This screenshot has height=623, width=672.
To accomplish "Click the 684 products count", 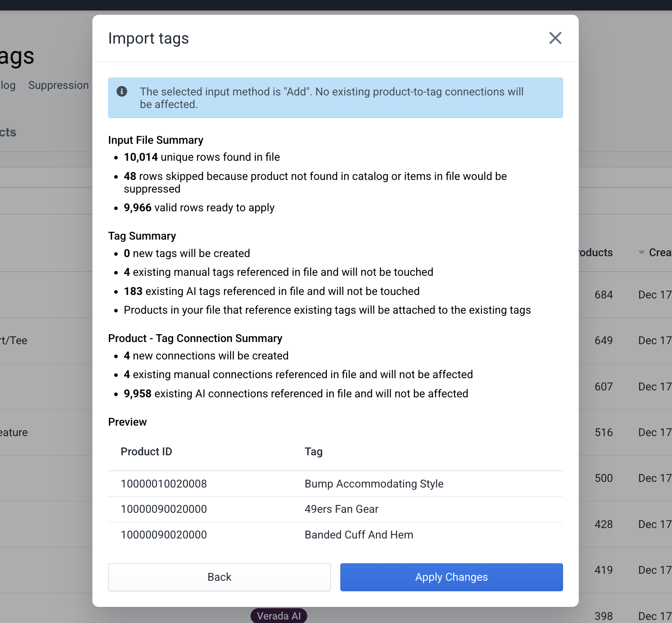I will pos(604,295).
